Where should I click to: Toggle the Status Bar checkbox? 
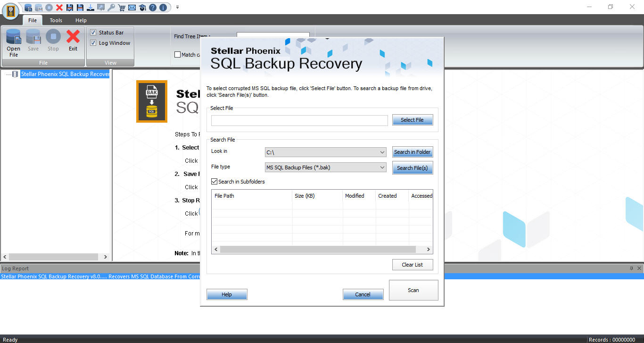click(93, 33)
